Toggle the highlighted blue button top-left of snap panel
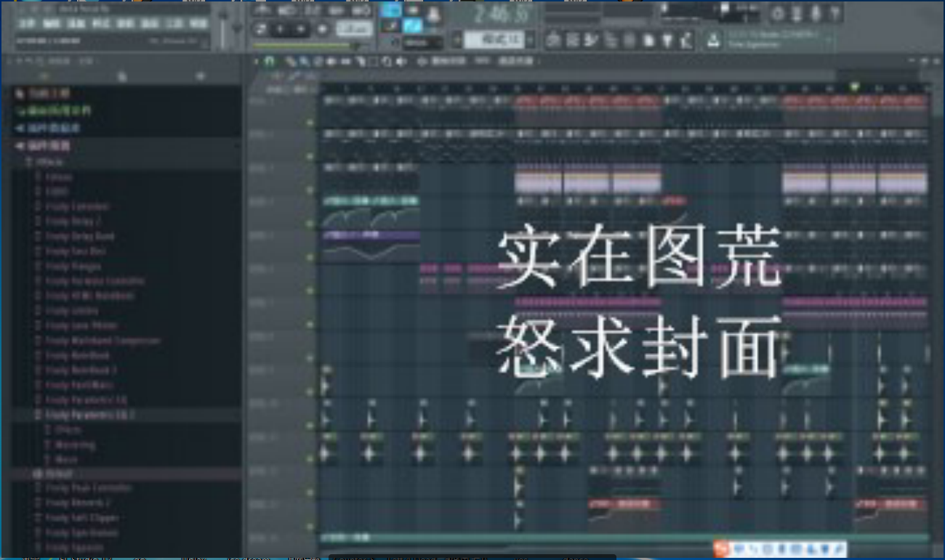945x560 pixels. point(391,9)
